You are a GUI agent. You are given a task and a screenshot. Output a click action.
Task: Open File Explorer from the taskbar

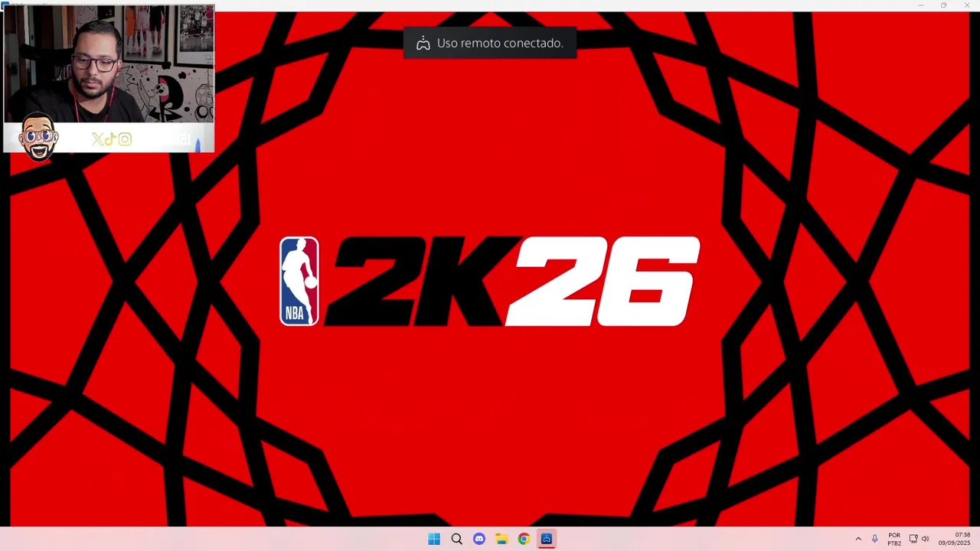[x=501, y=539]
